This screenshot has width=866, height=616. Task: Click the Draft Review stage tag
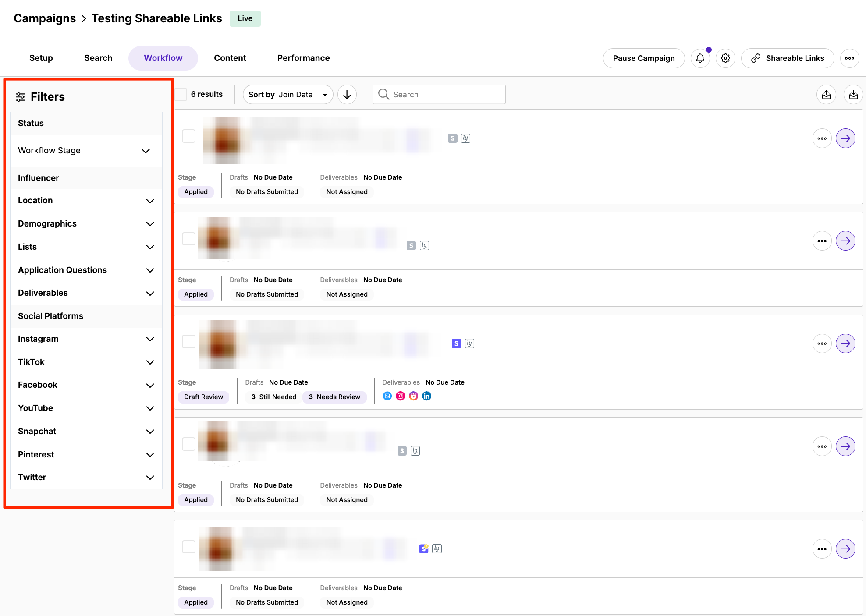[x=203, y=397]
